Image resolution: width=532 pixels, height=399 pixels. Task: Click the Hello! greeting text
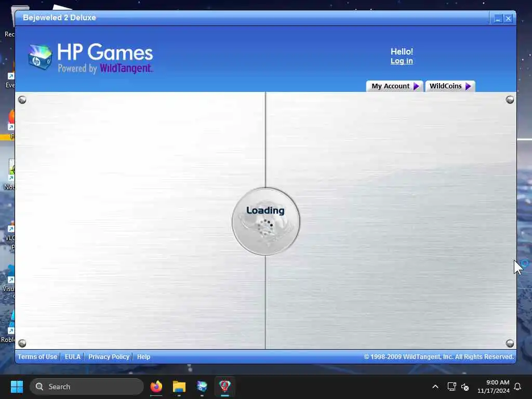(x=402, y=51)
